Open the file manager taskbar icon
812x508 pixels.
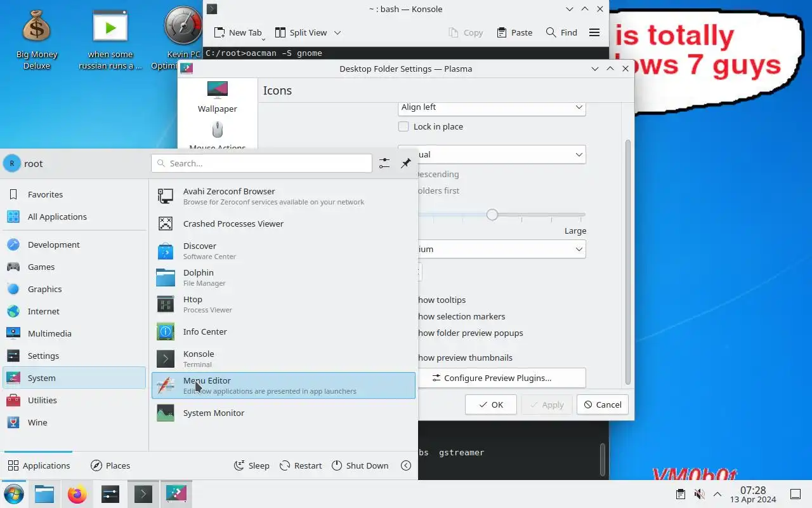point(44,494)
